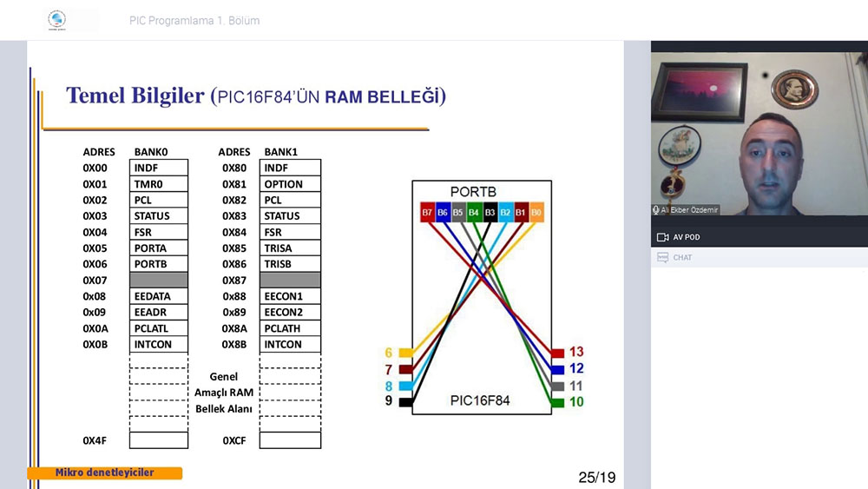Click the EECON1 register cell
Image resolution: width=868 pixels, height=489 pixels.
pos(290,296)
